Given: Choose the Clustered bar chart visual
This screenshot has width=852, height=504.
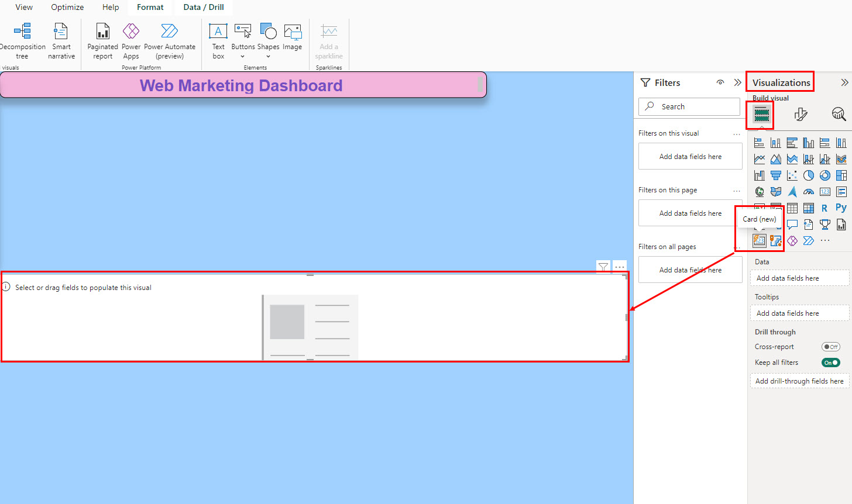Looking at the screenshot, I should tap(792, 143).
